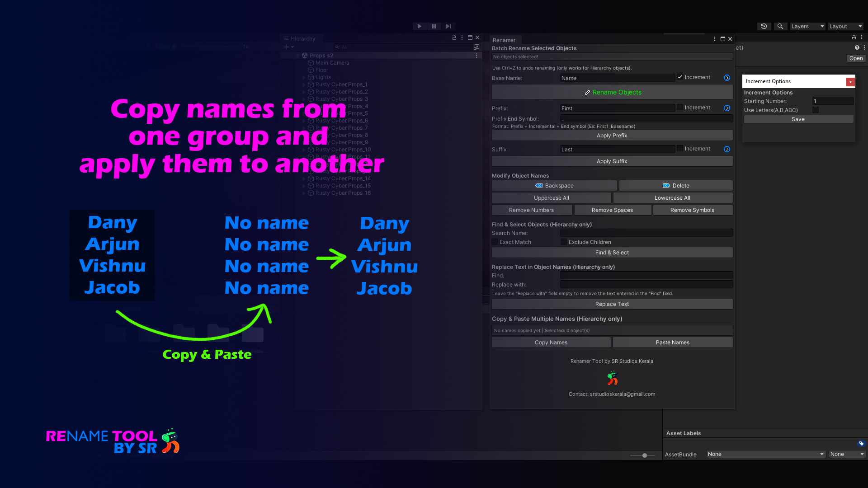
Task: Click the SR Studios mascot logo
Action: [613, 378]
